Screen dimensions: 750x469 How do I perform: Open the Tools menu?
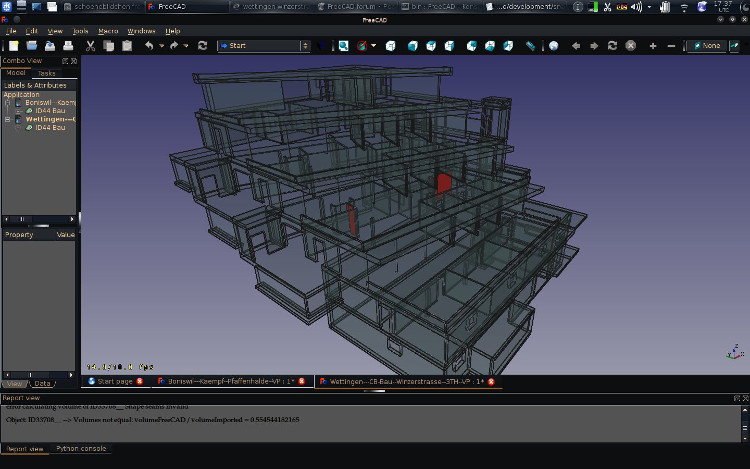click(81, 31)
